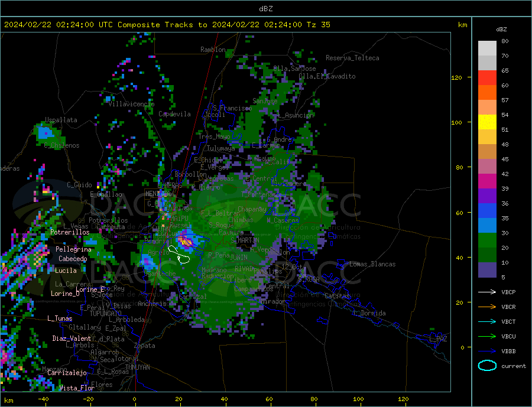The width and height of the screenshot is (532, 407).
Task: Click the blue echo patch beside Uspallata
Action: tap(45, 132)
